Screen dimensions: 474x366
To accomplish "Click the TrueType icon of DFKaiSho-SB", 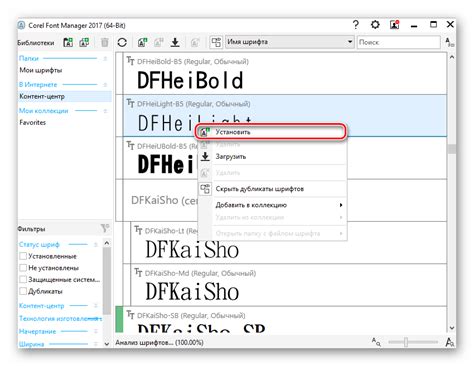I will point(130,315).
